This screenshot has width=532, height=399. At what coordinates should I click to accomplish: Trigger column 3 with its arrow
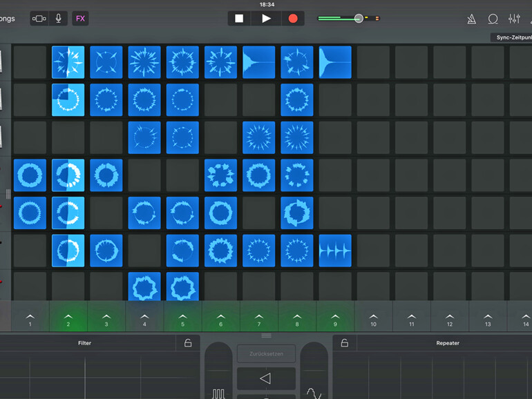106,320
